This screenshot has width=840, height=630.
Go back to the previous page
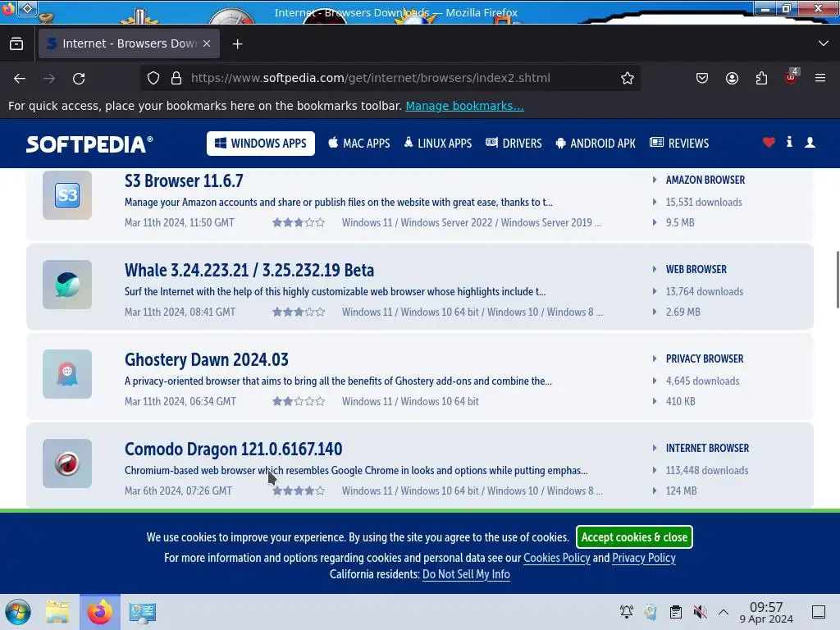point(20,78)
